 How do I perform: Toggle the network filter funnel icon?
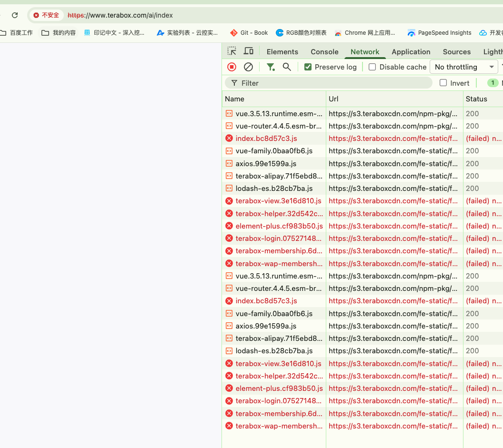click(x=271, y=67)
